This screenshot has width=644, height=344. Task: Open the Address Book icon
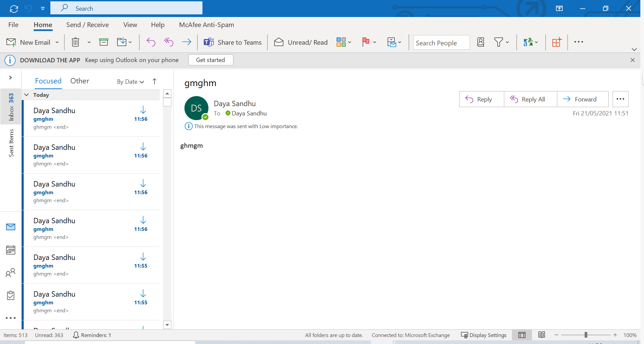(481, 42)
